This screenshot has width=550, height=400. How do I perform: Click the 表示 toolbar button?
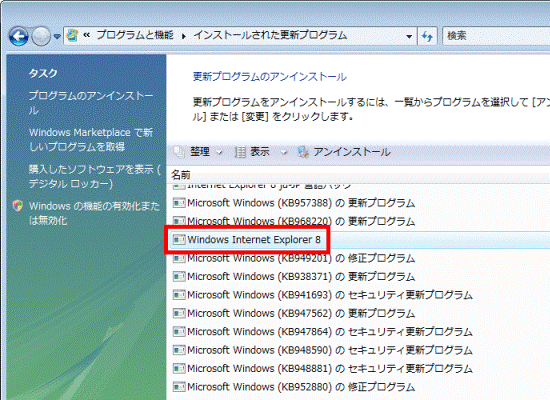coord(260,152)
